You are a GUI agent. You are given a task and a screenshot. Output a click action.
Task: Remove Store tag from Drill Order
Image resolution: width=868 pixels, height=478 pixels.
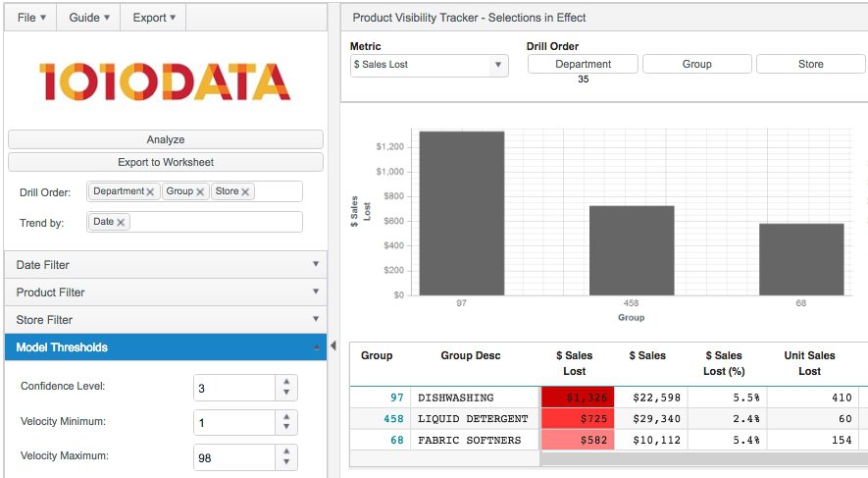pyautogui.click(x=245, y=191)
